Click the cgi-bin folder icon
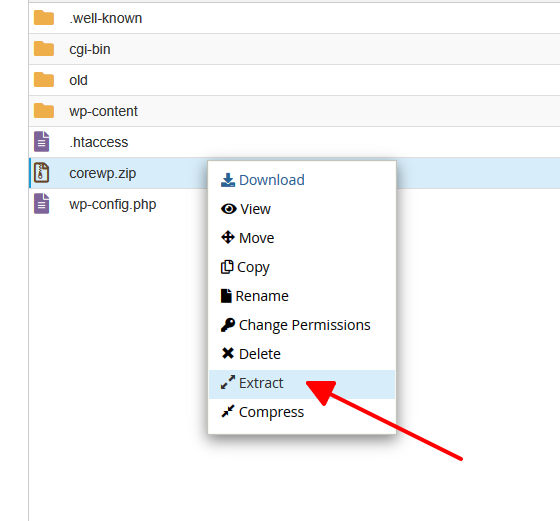 coord(44,49)
